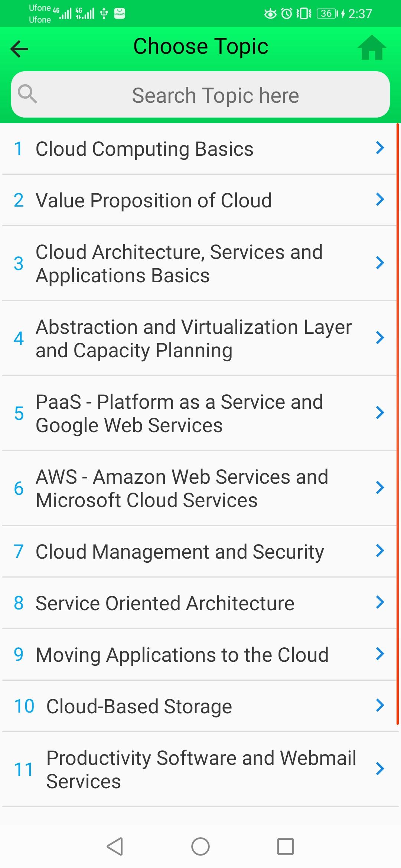
Task: Tap topic number 10 label
Action: [x=24, y=706]
